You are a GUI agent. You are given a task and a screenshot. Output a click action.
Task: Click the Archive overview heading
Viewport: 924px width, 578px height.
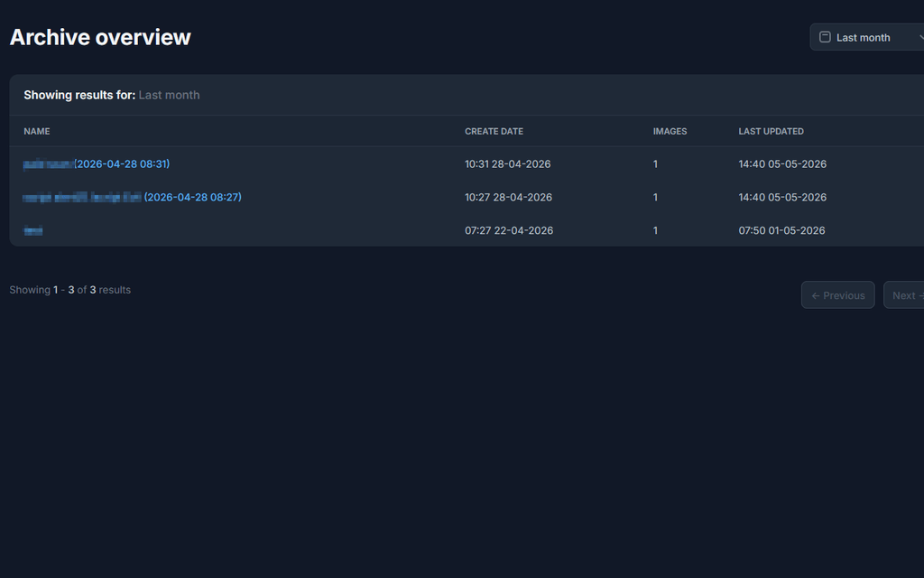click(100, 37)
